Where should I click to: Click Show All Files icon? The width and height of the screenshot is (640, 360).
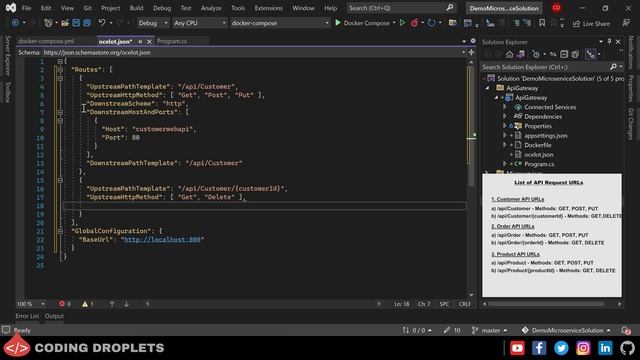(x=576, y=54)
